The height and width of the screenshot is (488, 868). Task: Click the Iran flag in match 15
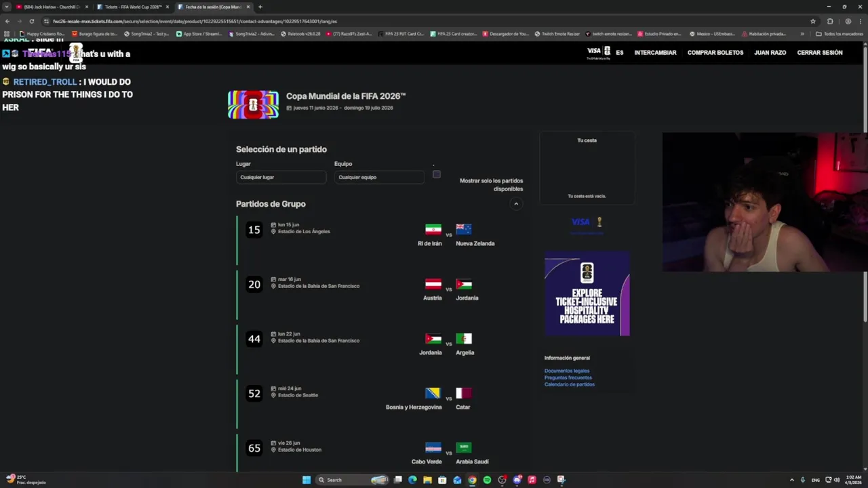tap(433, 230)
